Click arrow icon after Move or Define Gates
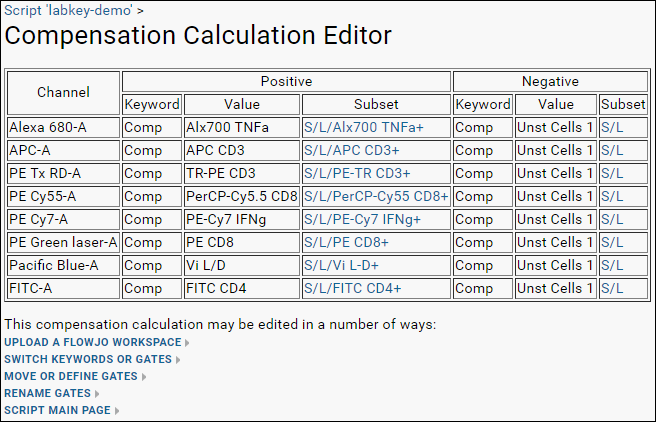This screenshot has height=422, width=656. [144, 377]
